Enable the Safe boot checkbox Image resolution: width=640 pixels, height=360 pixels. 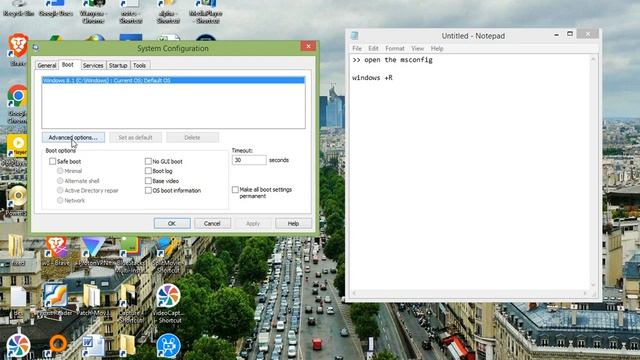coord(53,161)
